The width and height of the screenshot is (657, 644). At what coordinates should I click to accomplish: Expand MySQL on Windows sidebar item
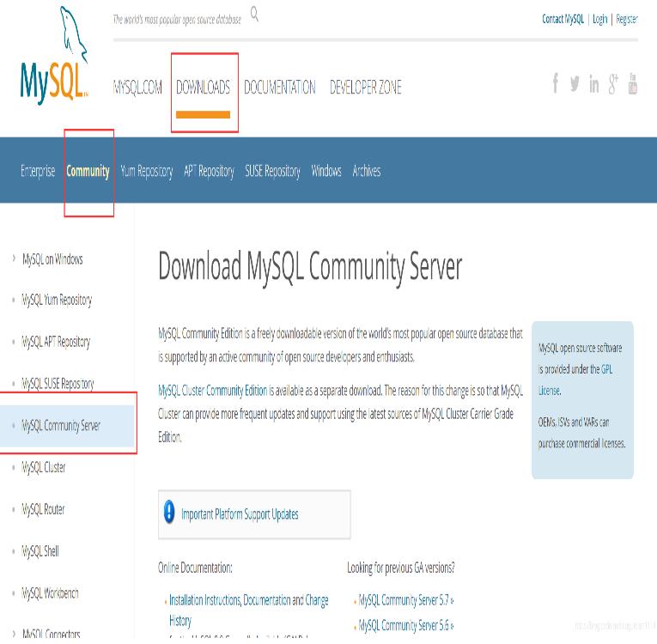[x=52, y=258]
